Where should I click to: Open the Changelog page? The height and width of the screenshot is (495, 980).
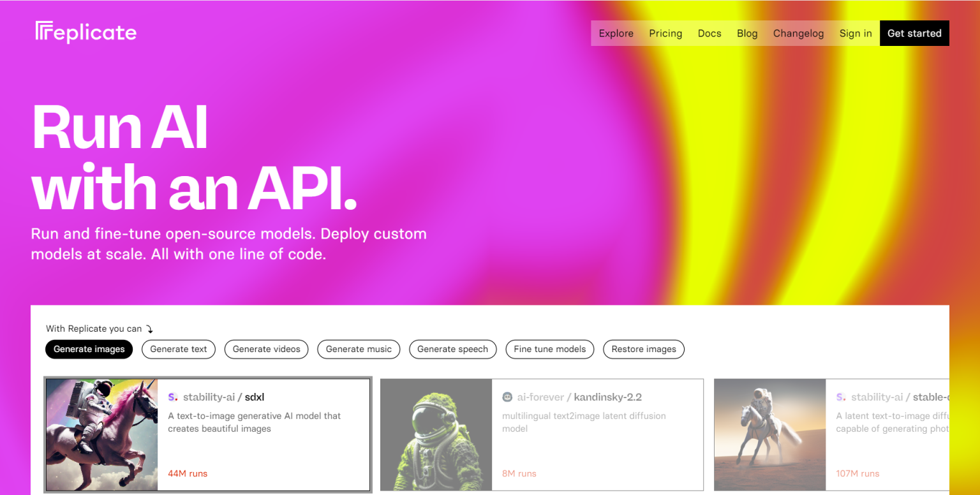(798, 33)
